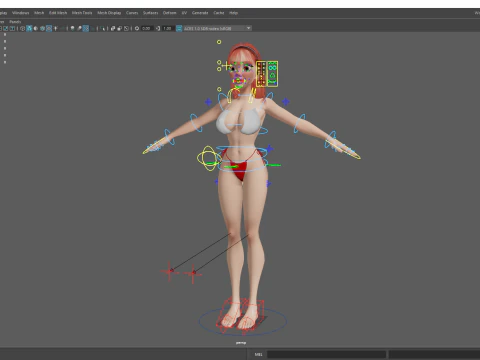Screen dimensions: 480x360
Task: Open the Curves menu
Action: pos(132,13)
